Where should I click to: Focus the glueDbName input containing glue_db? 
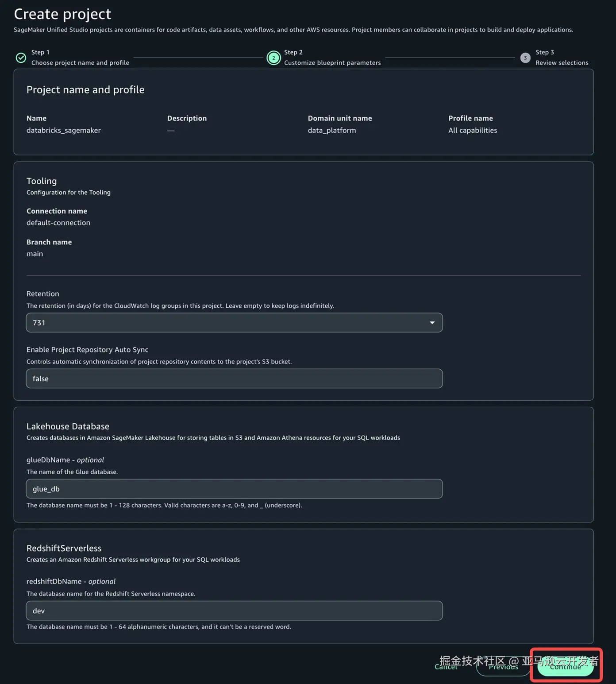click(234, 489)
